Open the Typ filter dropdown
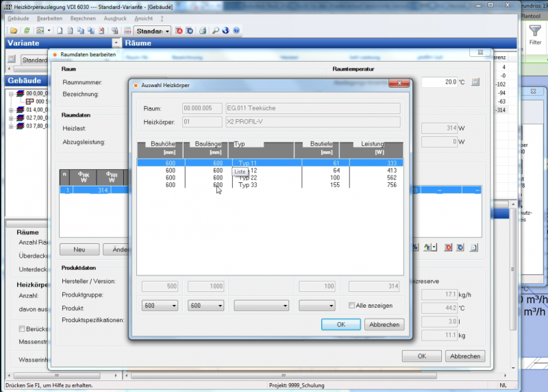Screen dimensions: 548x392 [x=261, y=306]
